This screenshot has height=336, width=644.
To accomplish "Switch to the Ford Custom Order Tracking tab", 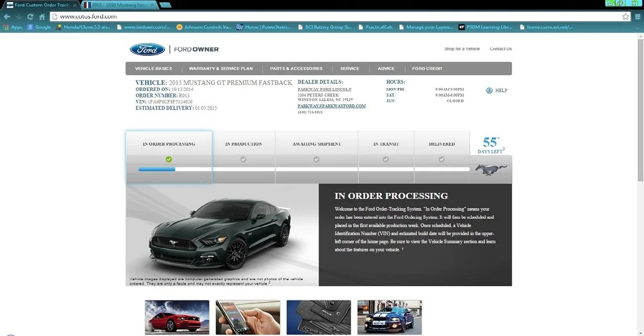I will (x=41, y=5).
